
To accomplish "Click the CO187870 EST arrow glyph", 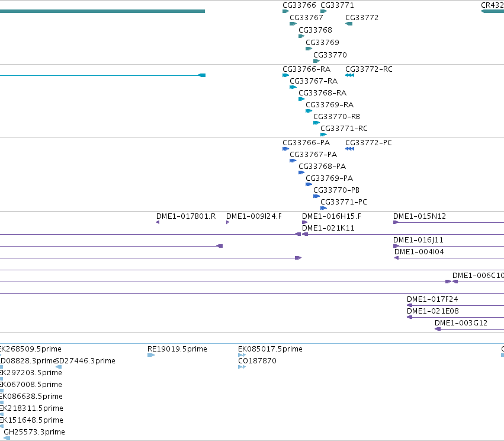I will click(242, 367).
